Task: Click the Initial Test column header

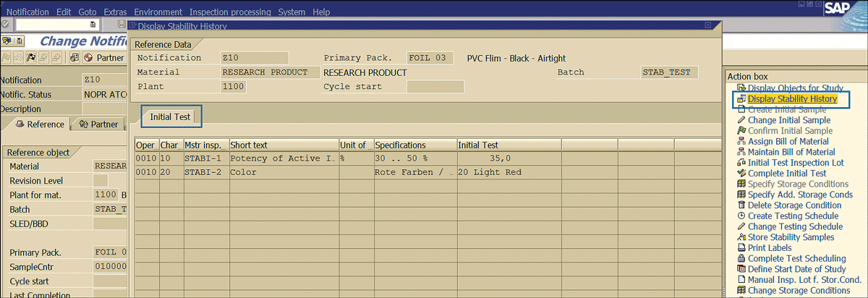Action: 509,145
